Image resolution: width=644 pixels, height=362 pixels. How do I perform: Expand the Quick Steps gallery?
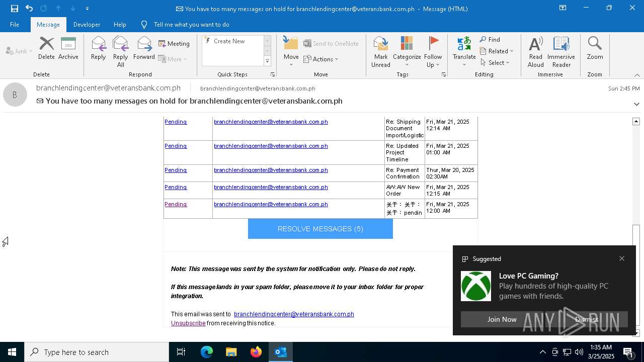(267, 61)
